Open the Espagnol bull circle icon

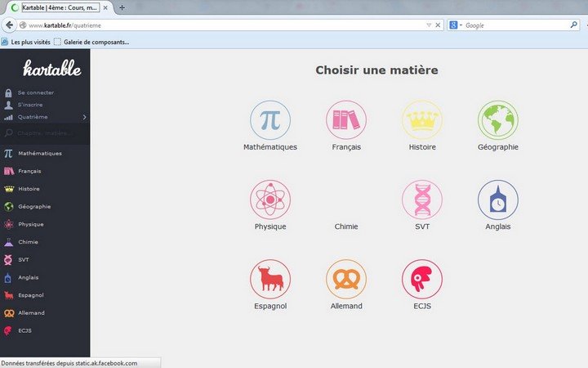coord(270,280)
